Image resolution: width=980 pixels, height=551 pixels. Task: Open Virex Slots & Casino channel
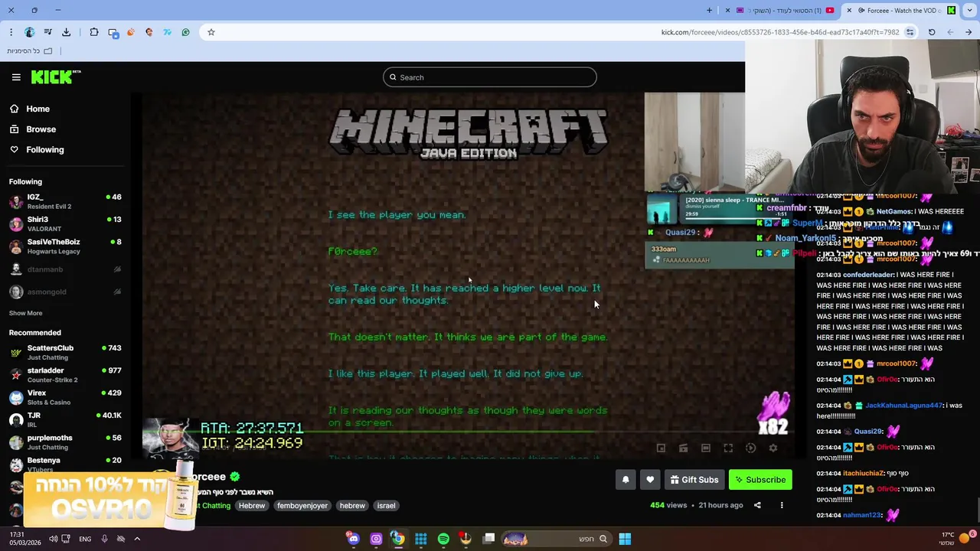[65, 397]
